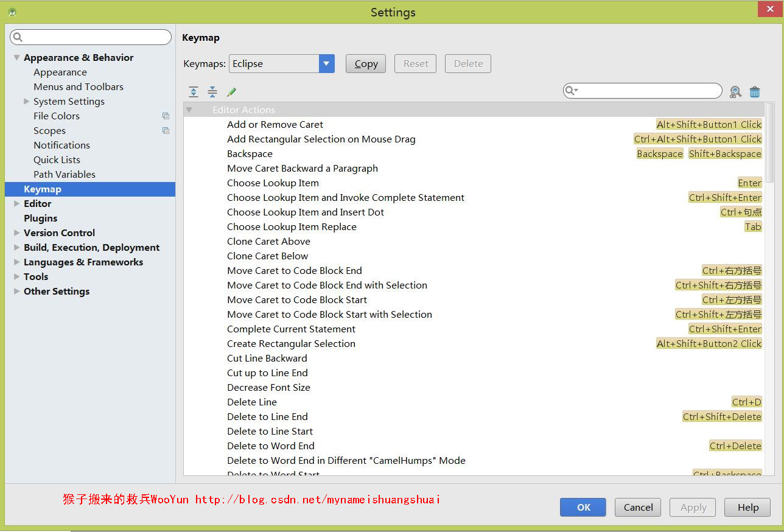Expand the System Settings node

click(x=26, y=101)
